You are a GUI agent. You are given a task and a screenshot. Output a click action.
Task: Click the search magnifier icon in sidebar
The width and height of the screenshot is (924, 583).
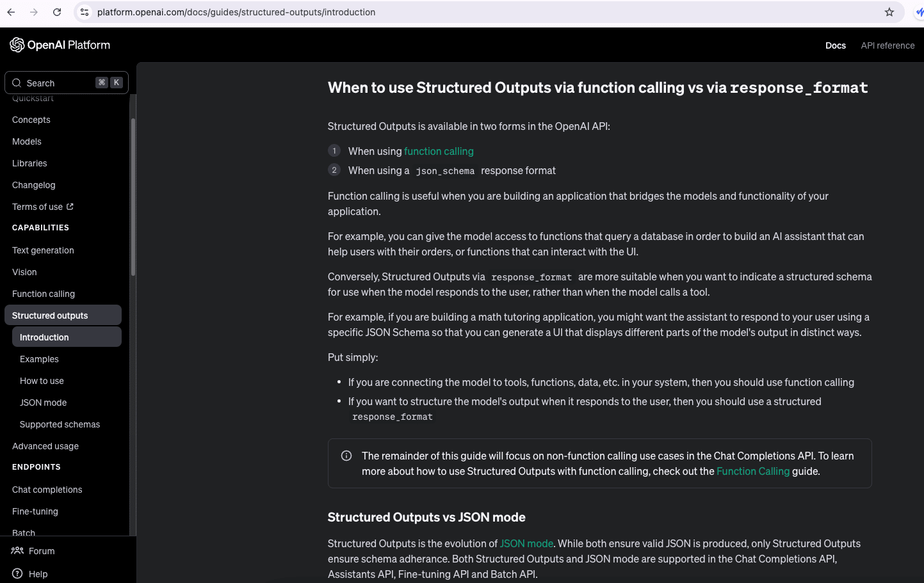17,83
